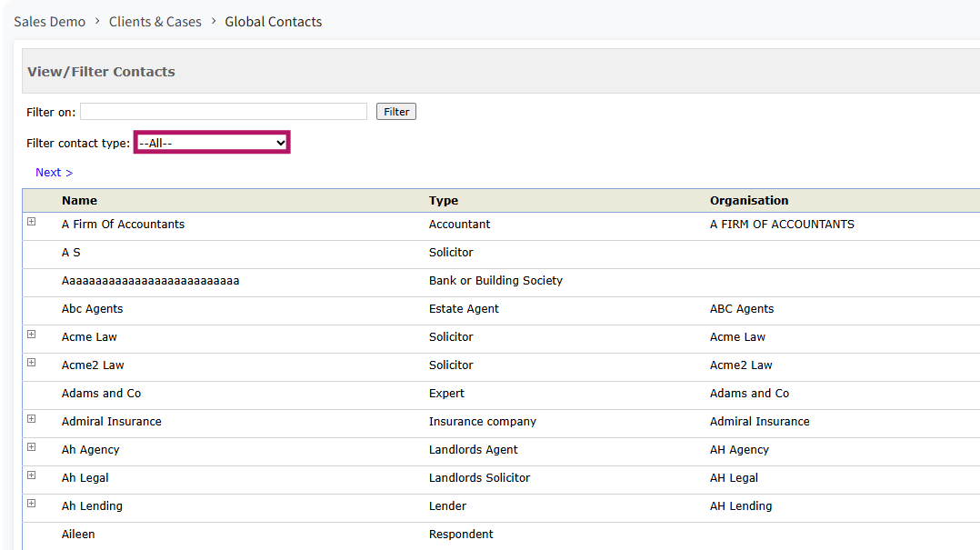This screenshot has width=980, height=550.
Task: Select contact name Acme Law
Action: [89, 337]
